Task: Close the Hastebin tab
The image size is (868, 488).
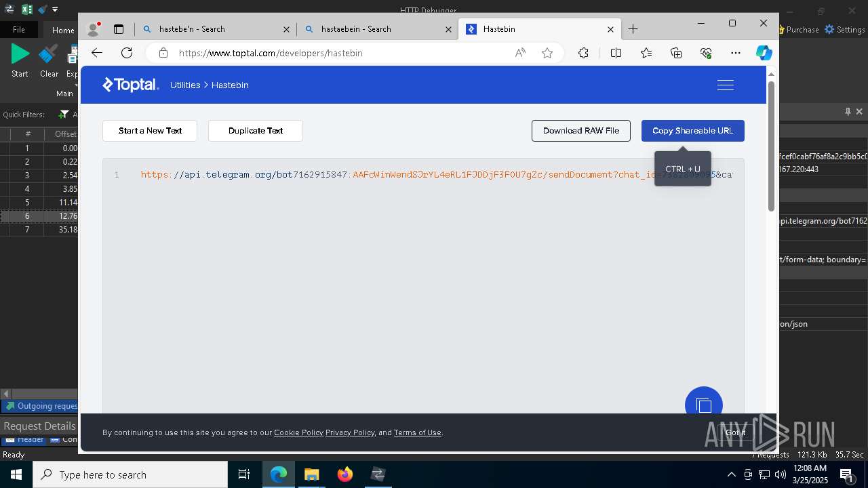Action: (610, 29)
